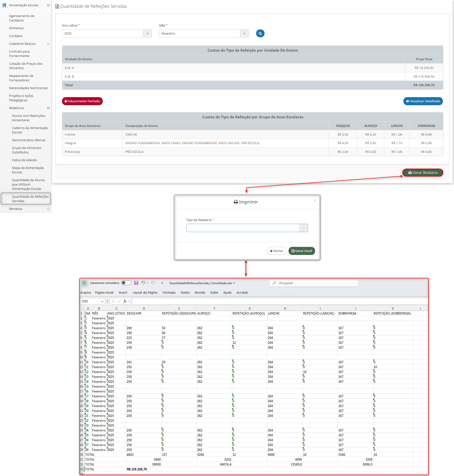The height and width of the screenshot is (476, 454).
Task: Expand Cadastros Básicos submenu
Action: click(x=48, y=44)
